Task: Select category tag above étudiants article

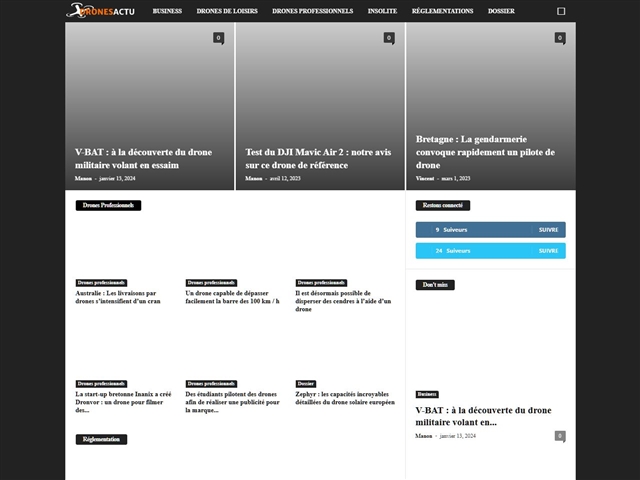Action: 211,384
